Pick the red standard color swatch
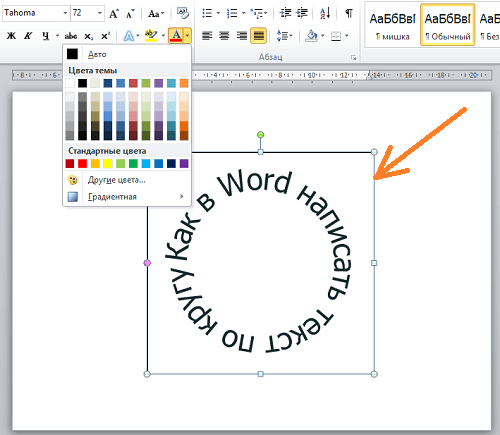Screen dimensions: 500x435 point(82,163)
